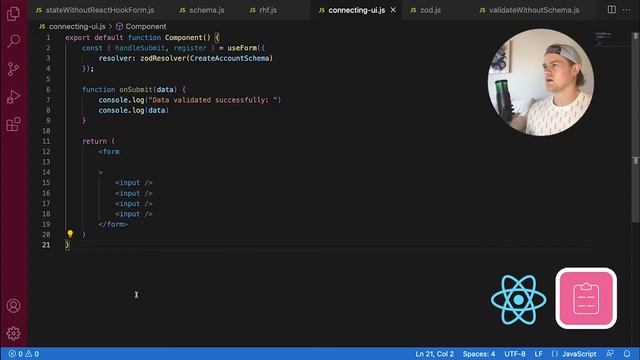Open the Run and Debug view
This screenshot has width=640, height=360.
click(x=13, y=97)
